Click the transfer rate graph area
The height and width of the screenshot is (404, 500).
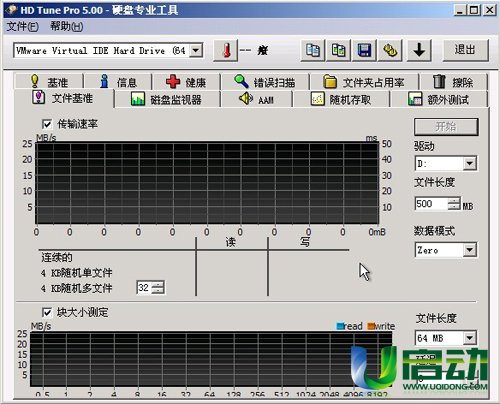pyautogui.click(x=207, y=183)
